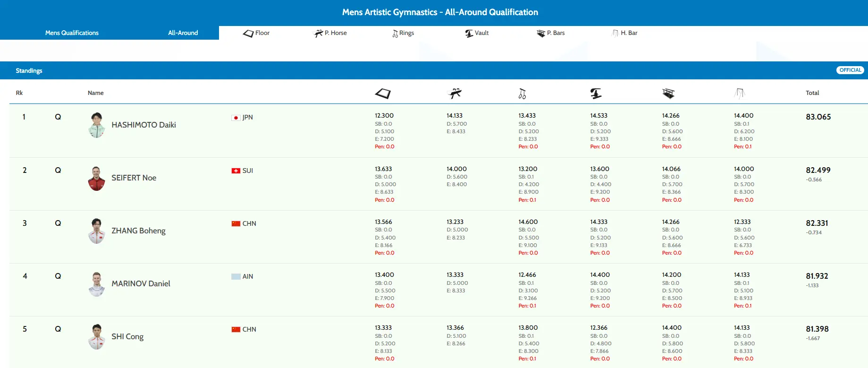Click the OFFICIAL status badge
This screenshot has width=868, height=368.
[850, 70]
